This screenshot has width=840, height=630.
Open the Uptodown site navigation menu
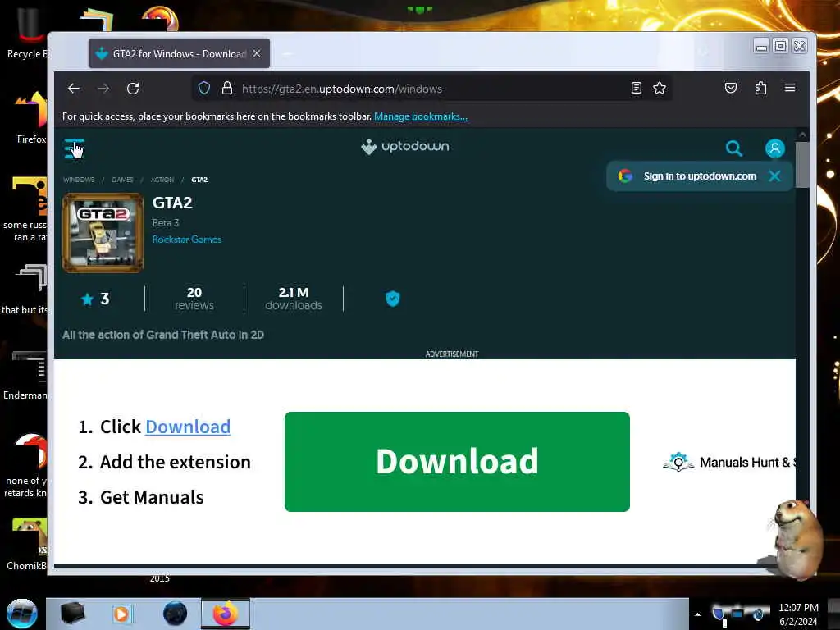click(74, 148)
